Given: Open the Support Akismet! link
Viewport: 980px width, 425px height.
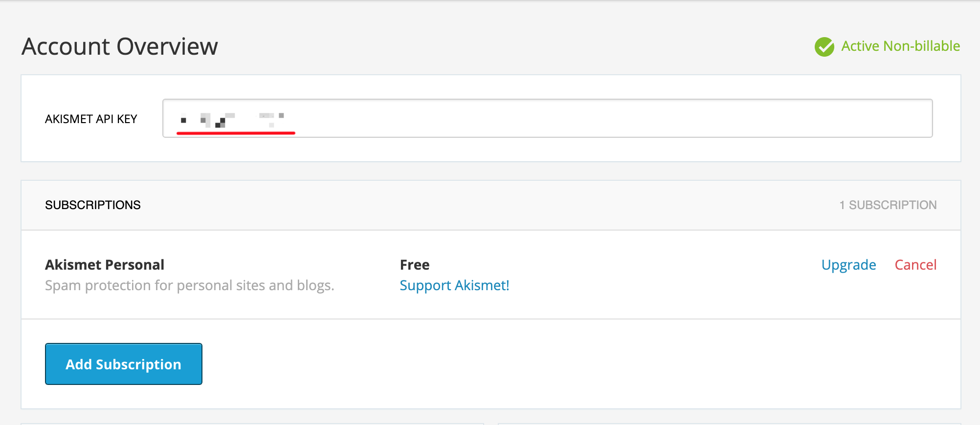Looking at the screenshot, I should (454, 285).
